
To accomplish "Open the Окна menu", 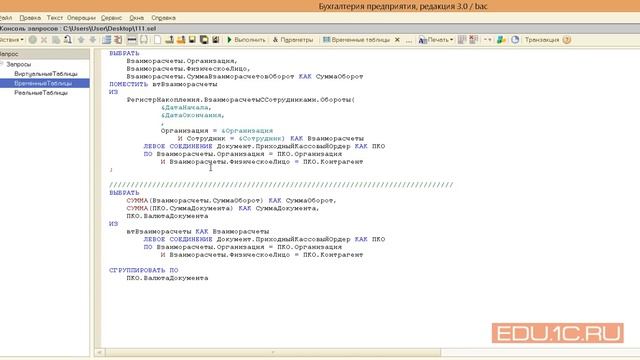I will [x=136, y=18].
